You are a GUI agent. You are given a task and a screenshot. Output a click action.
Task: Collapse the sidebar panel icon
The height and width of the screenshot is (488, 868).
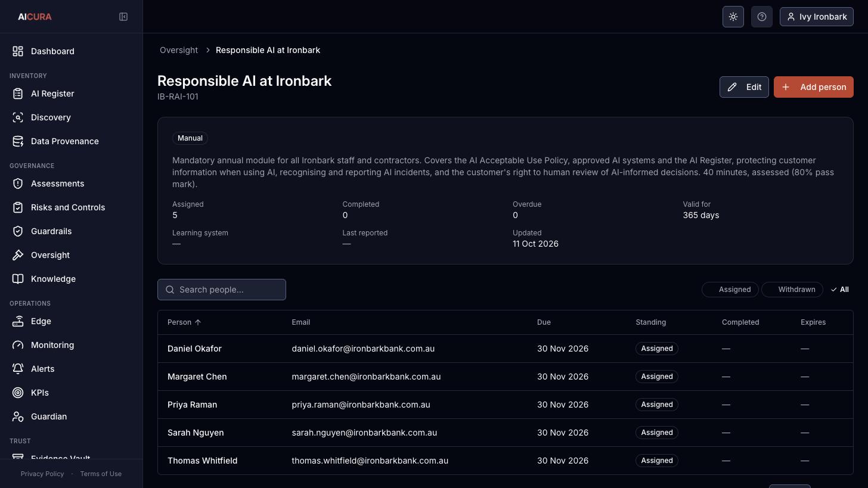(123, 17)
